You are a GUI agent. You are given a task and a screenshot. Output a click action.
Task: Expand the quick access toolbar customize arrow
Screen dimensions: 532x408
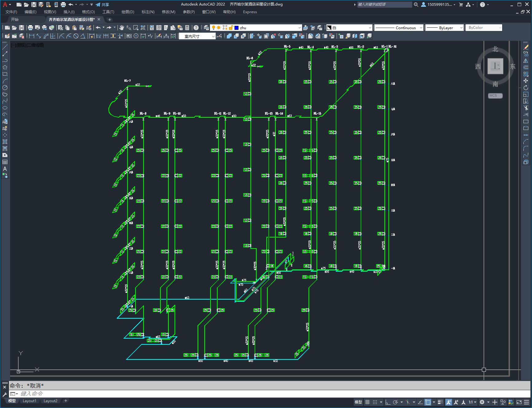(92, 5)
